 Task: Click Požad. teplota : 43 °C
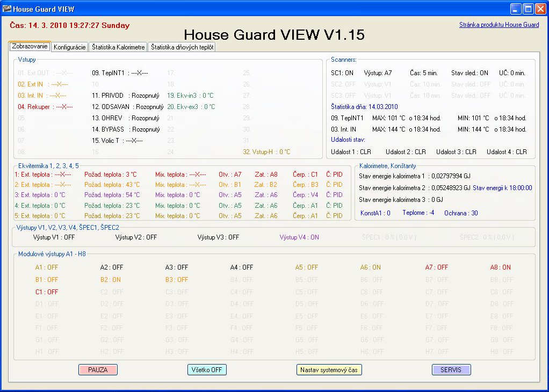(x=112, y=184)
